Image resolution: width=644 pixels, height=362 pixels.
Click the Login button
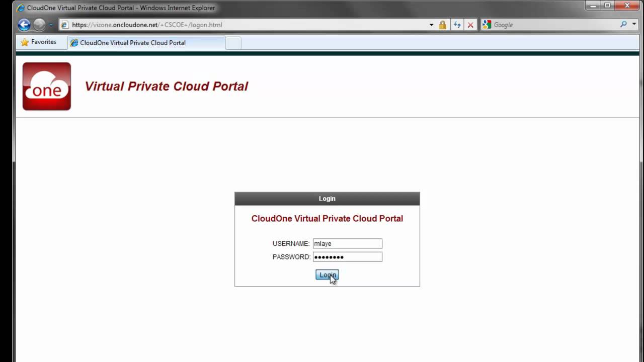327,275
